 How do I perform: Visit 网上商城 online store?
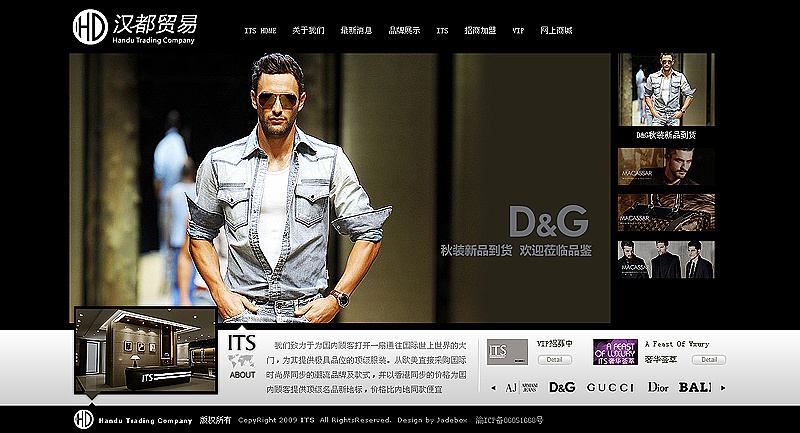556,31
